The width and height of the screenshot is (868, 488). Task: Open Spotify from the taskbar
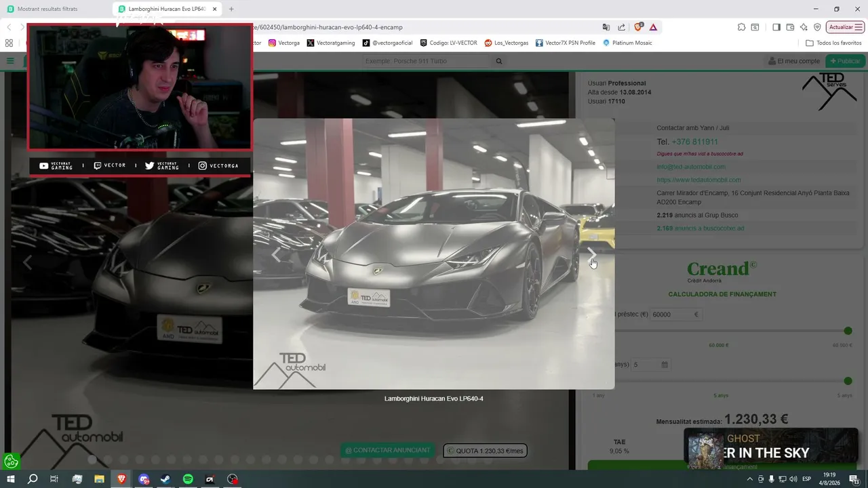188,479
